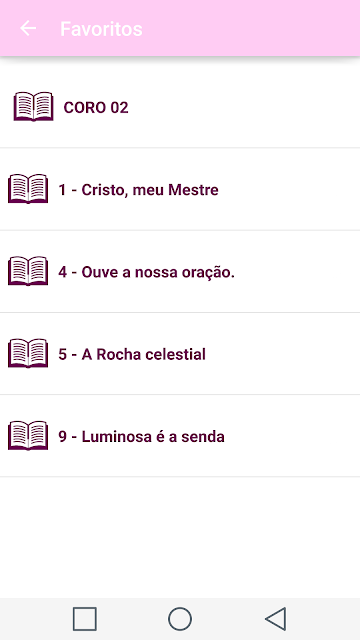Image resolution: width=360 pixels, height=640 pixels.
Task: Open Android recent apps square button
Action: [x=85, y=619]
